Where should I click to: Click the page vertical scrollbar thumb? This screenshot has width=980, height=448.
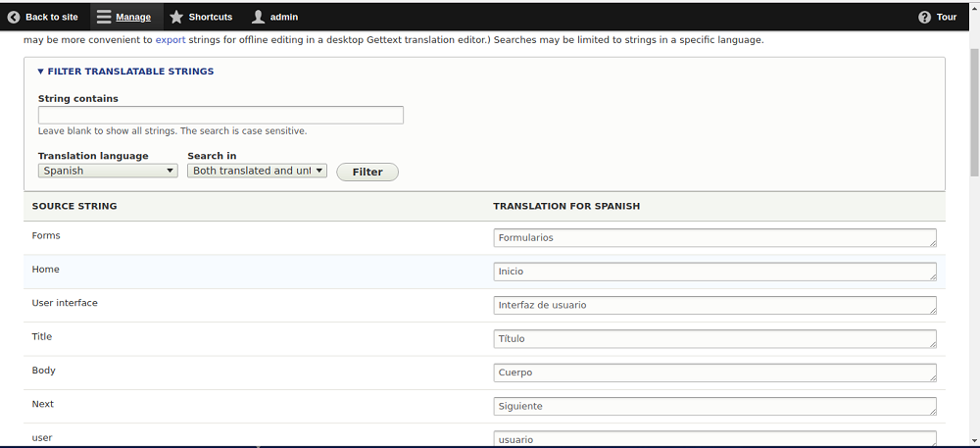pyautogui.click(x=973, y=108)
